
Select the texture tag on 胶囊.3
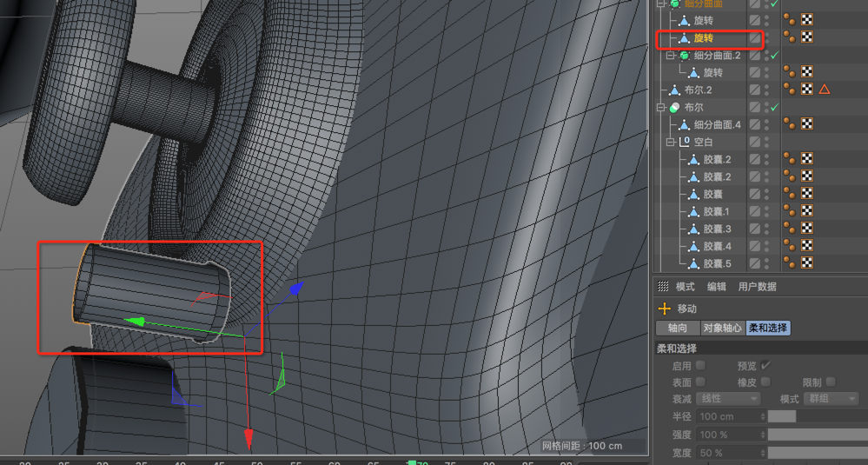click(807, 228)
